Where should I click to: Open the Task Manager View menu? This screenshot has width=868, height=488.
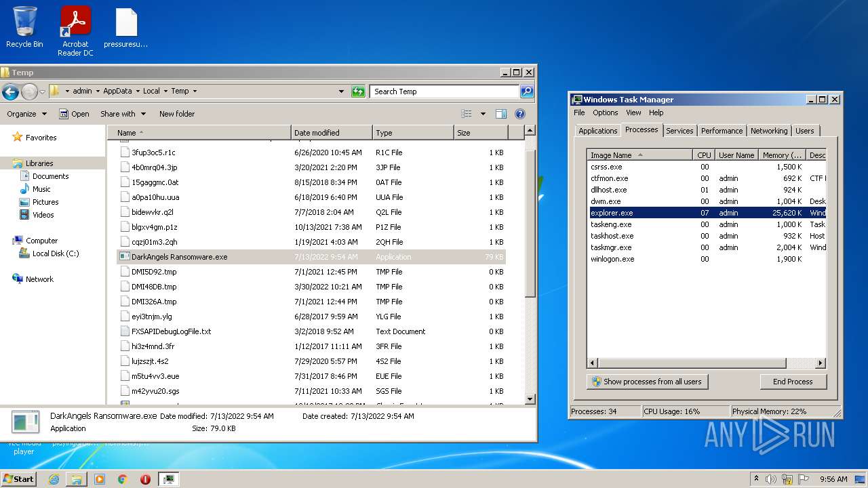pyautogui.click(x=633, y=113)
